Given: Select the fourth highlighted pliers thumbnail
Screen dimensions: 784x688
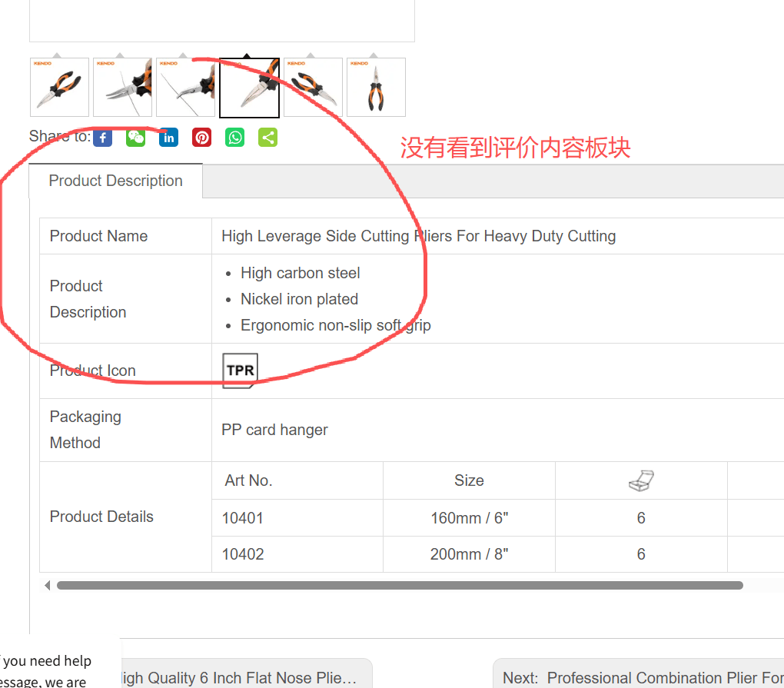Looking at the screenshot, I should click(x=249, y=88).
